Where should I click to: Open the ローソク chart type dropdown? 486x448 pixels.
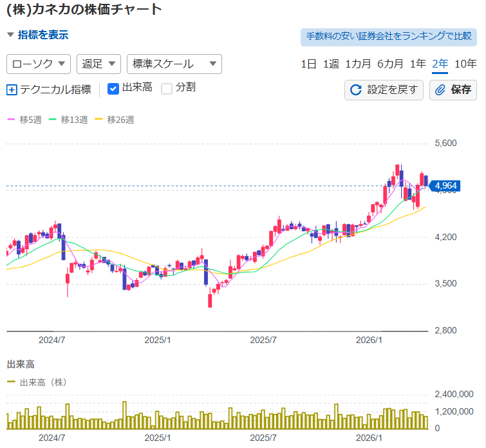point(38,64)
